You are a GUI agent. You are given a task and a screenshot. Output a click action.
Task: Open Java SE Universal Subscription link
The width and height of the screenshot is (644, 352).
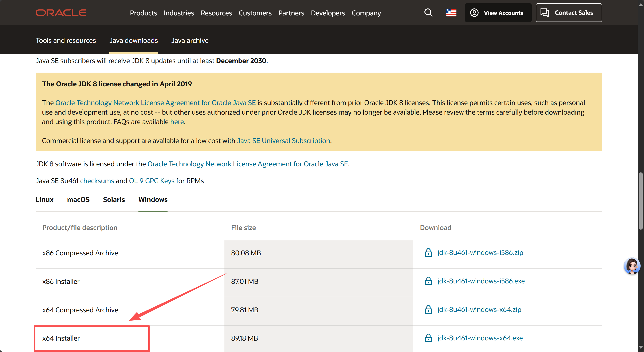(283, 141)
